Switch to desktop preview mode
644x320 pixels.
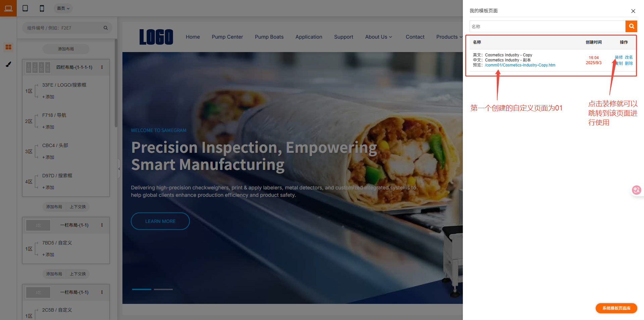click(x=8, y=8)
